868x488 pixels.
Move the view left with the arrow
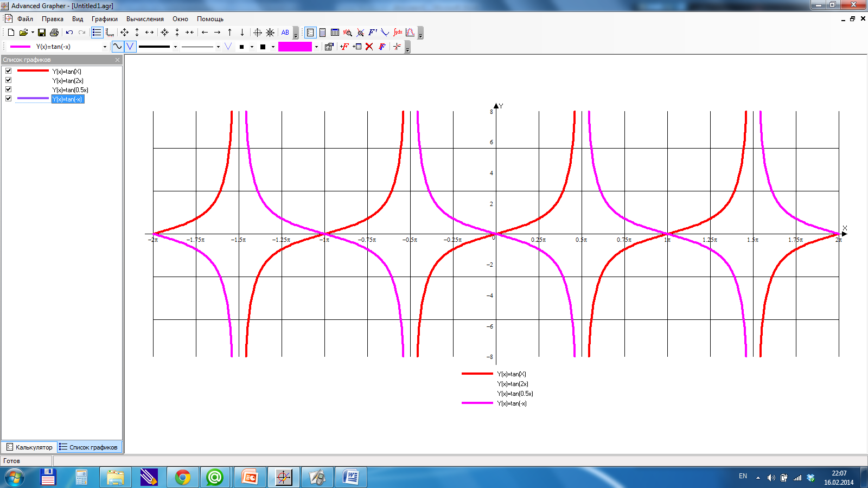coord(205,33)
